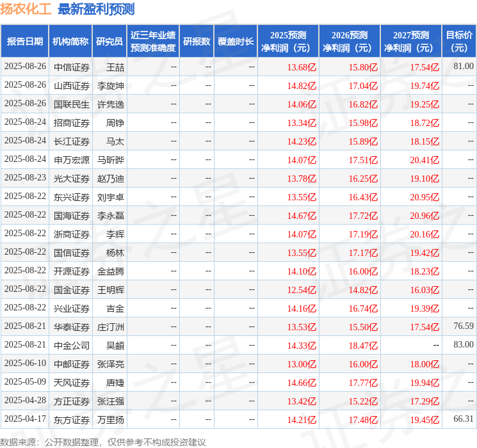Image resolution: width=477 pixels, height=448 pixels.
Task: Click researcher name 马太
Action: tap(115, 141)
